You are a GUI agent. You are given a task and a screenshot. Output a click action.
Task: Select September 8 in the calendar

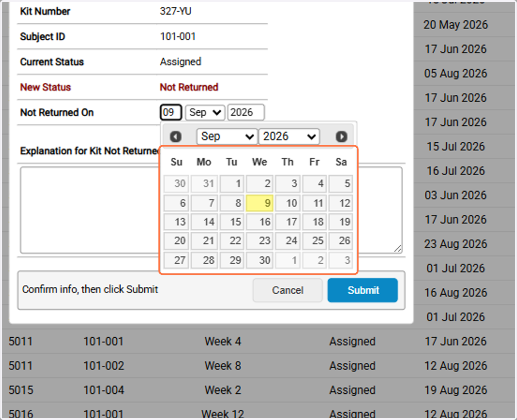pyautogui.click(x=232, y=203)
